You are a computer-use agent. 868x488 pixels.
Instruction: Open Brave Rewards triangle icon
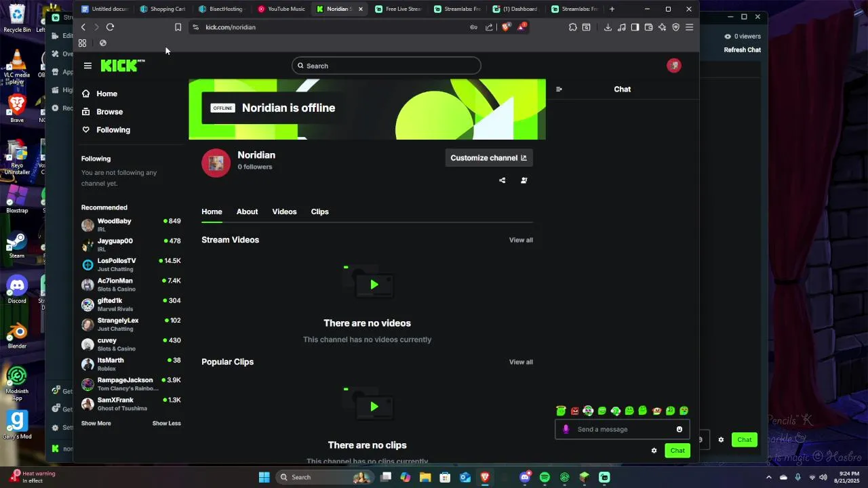[521, 27]
